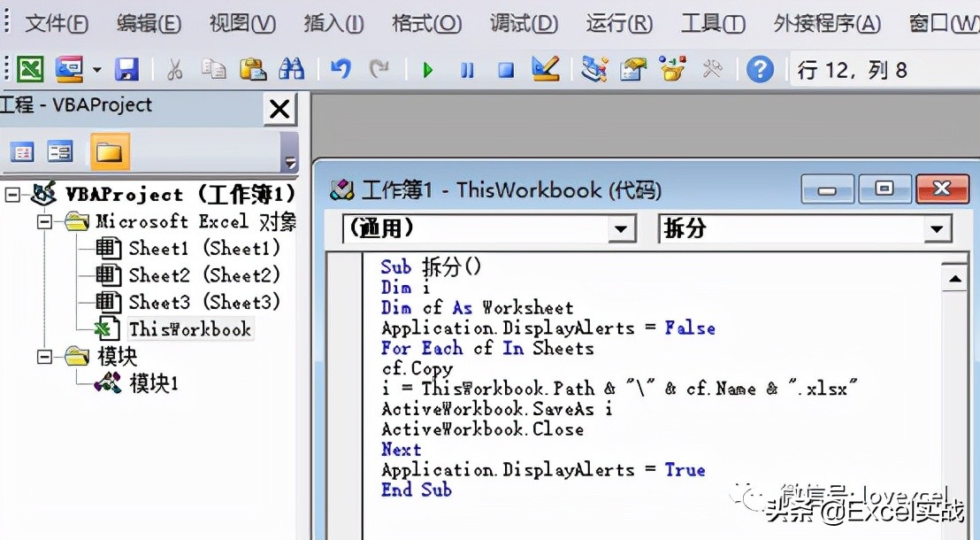The height and width of the screenshot is (540, 980).
Task: Open the Project Explorer toolbar icon
Action: coord(593,69)
